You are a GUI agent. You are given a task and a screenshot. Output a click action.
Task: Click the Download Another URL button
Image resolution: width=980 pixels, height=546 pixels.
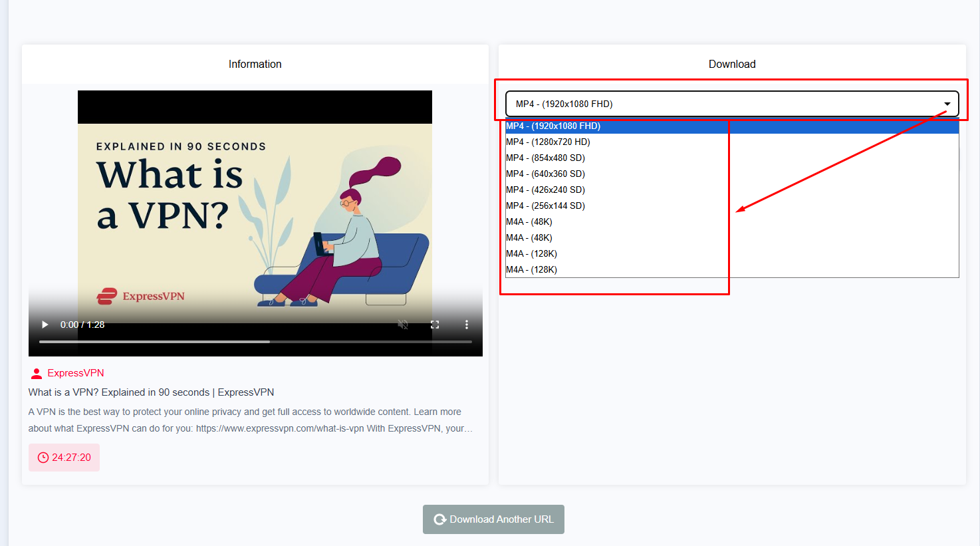click(x=493, y=519)
